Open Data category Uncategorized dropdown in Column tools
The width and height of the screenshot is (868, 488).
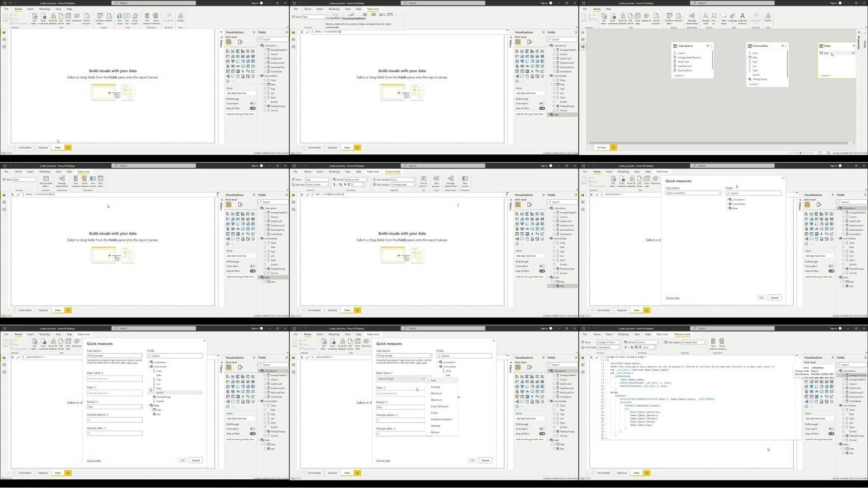pos(403,185)
